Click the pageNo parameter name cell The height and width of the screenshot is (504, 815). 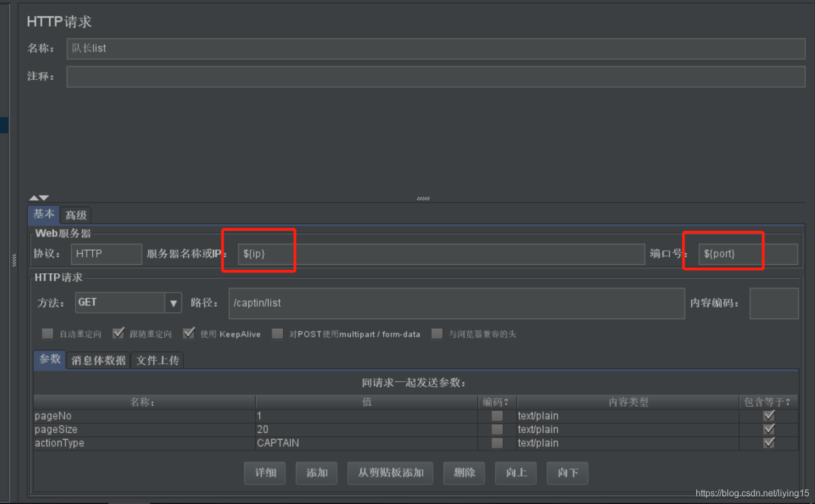tap(144, 416)
